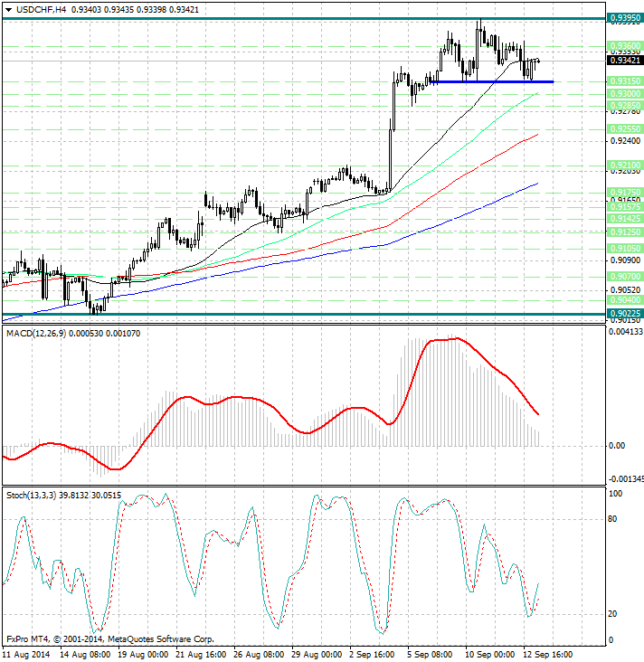This screenshot has width=644, height=662.
Task: Click the MACD scale value 0.004133
Action: (626, 332)
